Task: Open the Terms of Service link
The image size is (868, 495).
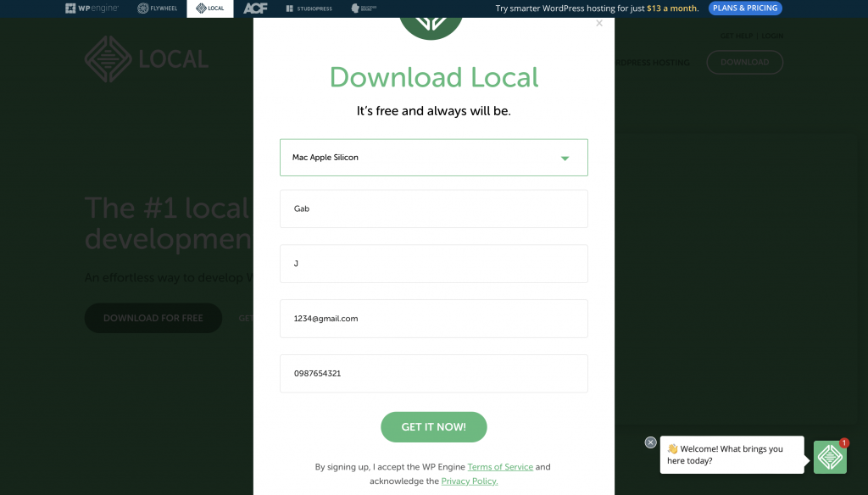Action: [x=500, y=467]
